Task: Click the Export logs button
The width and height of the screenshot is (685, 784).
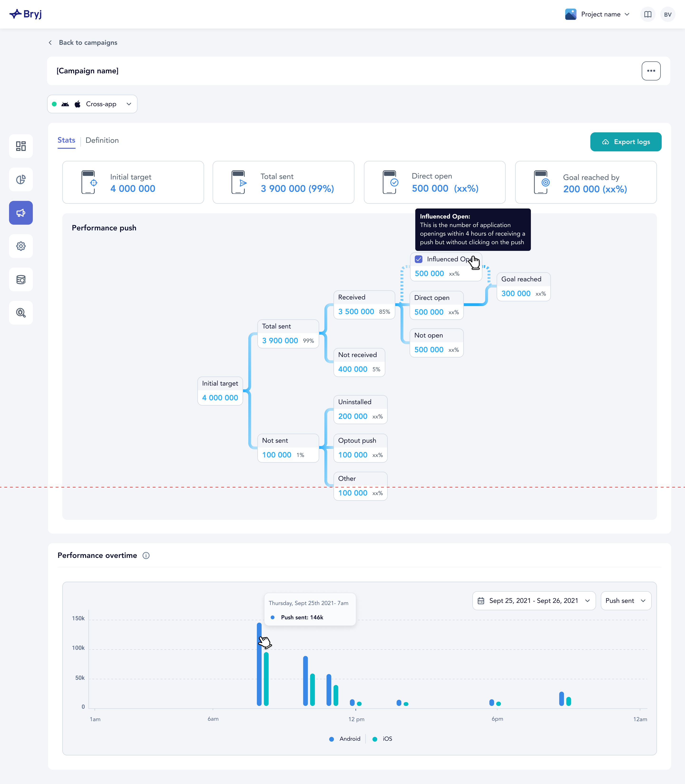Action: tap(626, 142)
